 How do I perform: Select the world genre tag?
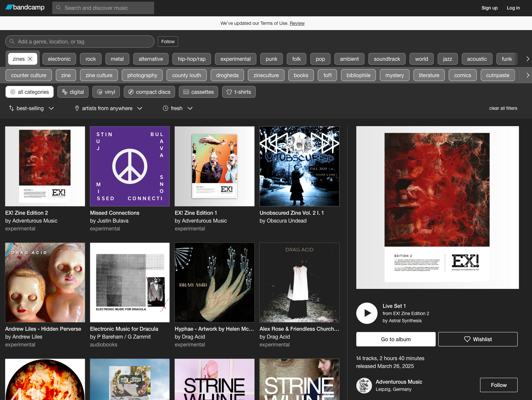click(421, 59)
